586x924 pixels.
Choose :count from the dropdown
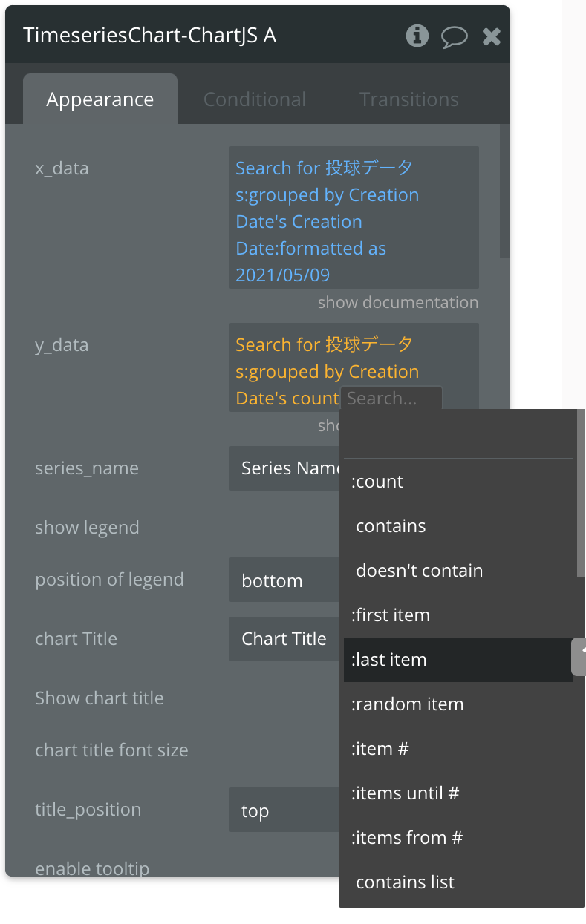tap(377, 482)
